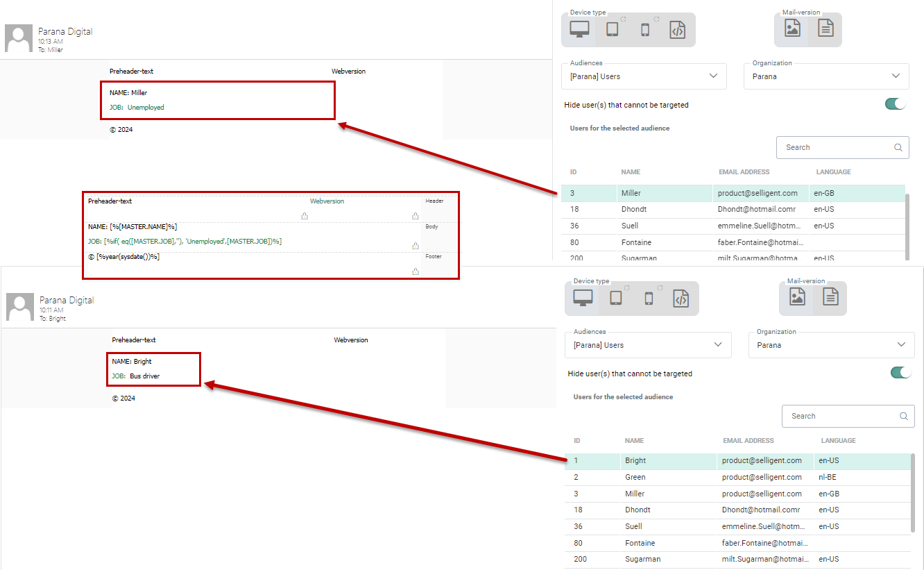This screenshot has width=924, height=570.
Task: Open Organization dropdown in the upper panel
Action: click(825, 76)
